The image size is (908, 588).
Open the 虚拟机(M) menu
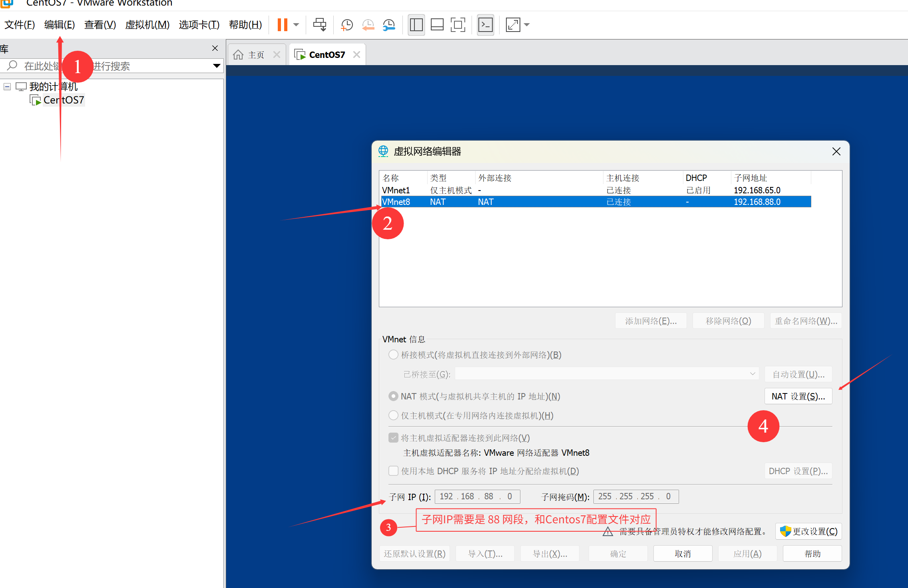(147, 25)
